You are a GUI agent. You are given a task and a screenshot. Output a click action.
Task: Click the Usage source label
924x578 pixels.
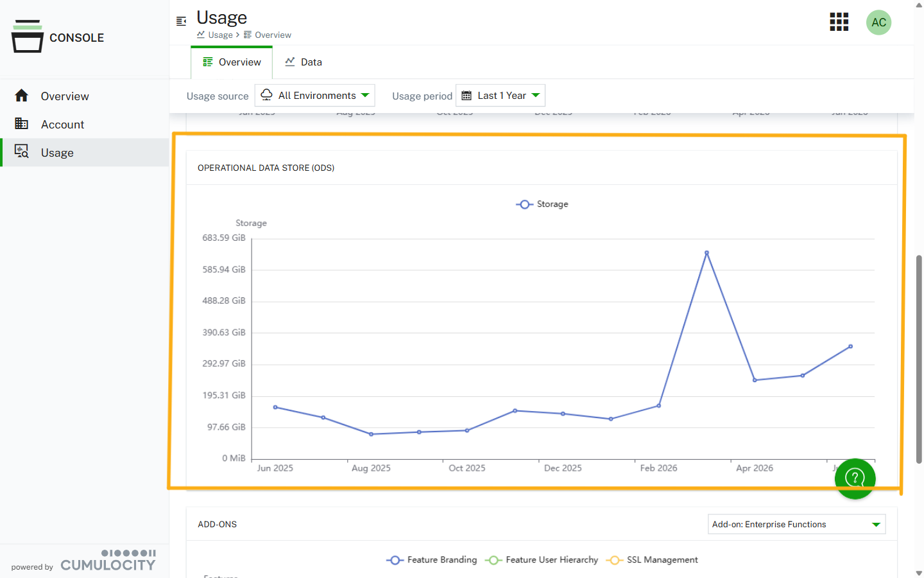click(218, 96)
